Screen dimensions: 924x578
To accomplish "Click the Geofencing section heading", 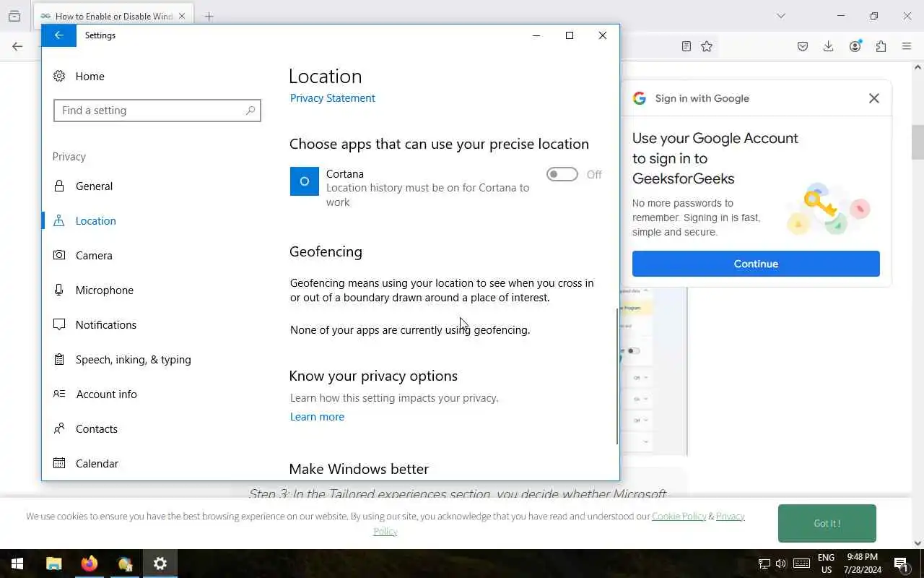I will coord(326,251).
